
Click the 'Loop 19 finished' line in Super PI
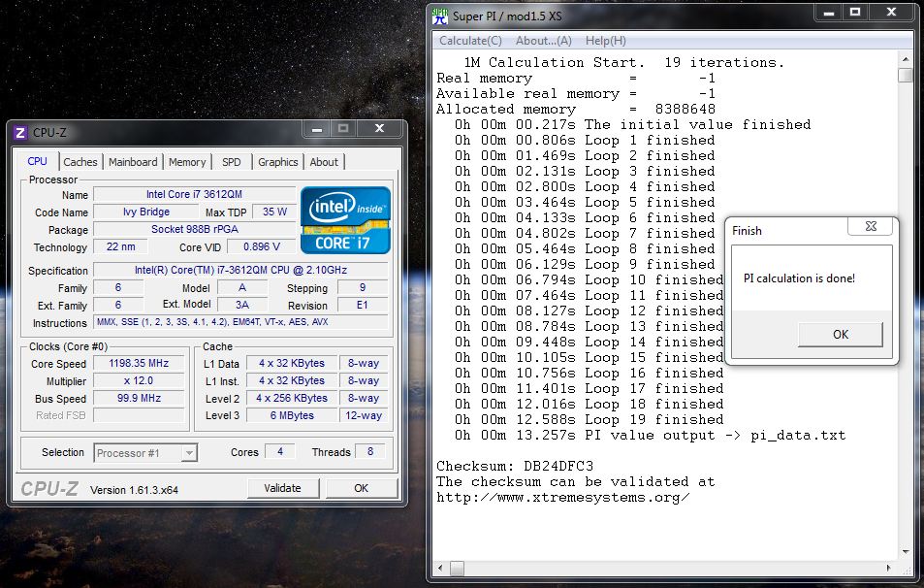(x=589, y=419)
